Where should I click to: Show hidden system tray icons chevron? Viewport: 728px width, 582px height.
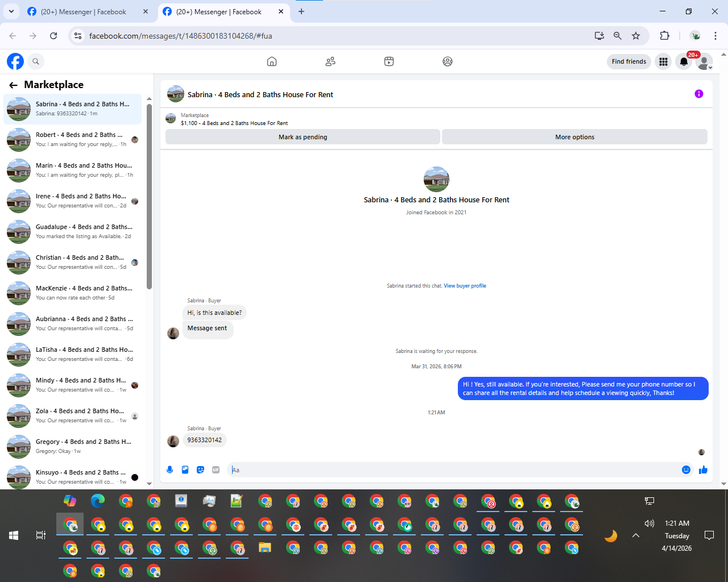coord(636,535)
